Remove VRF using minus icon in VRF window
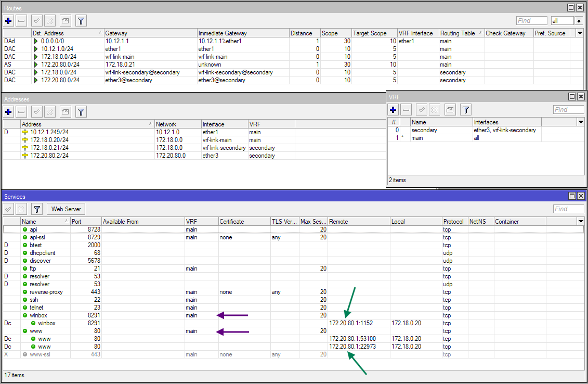The height and width of the screenshot is (384, 588). [x=406, y=110]
